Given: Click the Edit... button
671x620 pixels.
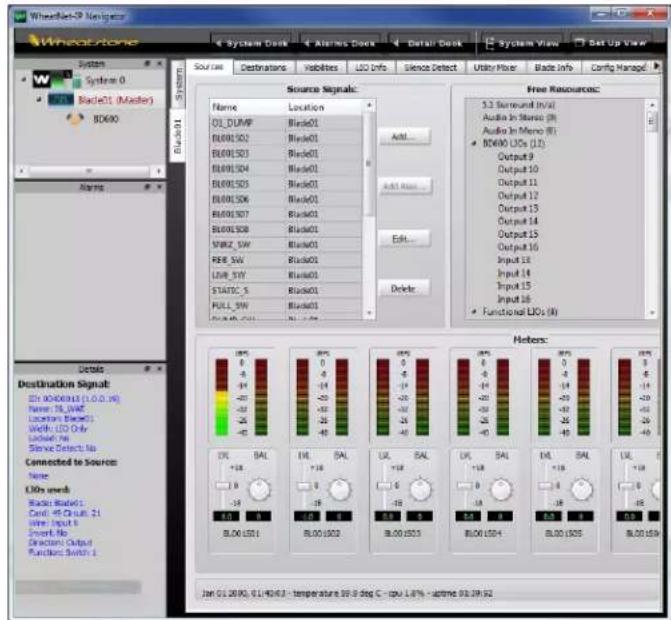Looking at the screenshot, I should 404,239.
